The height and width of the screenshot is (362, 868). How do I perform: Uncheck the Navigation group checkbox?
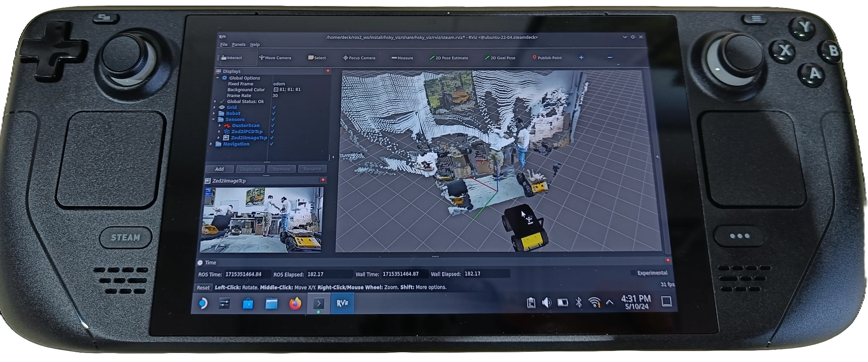click(x=271, y=144)
